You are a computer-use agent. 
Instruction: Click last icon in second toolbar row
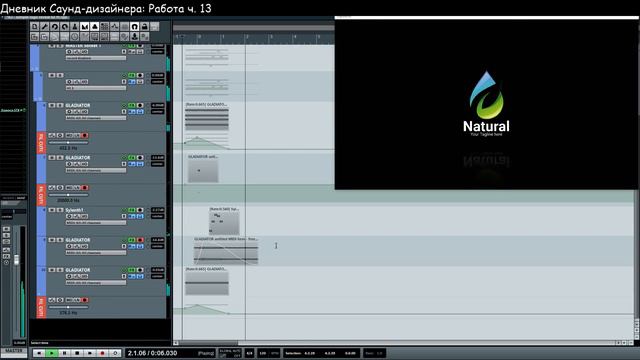point(144,37)
